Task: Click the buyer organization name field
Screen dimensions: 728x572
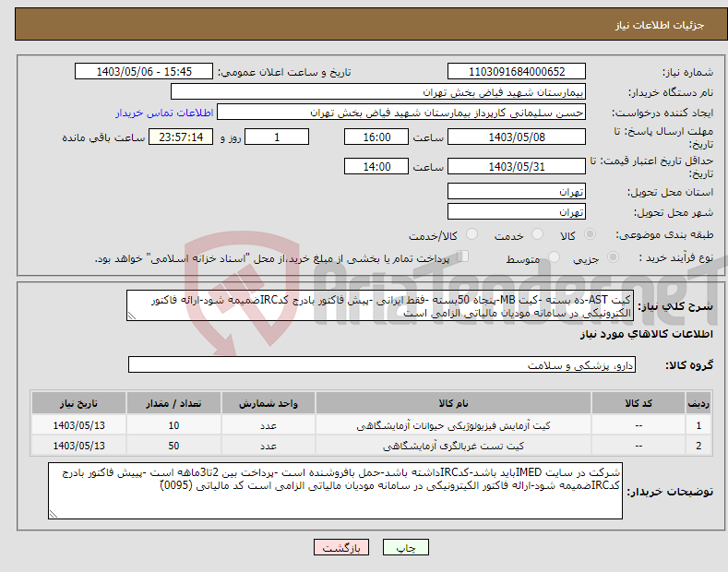Action: (378, 92)
